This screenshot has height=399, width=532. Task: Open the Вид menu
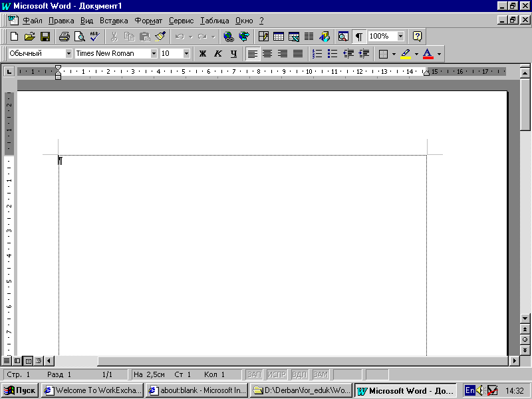pos(86,21)
